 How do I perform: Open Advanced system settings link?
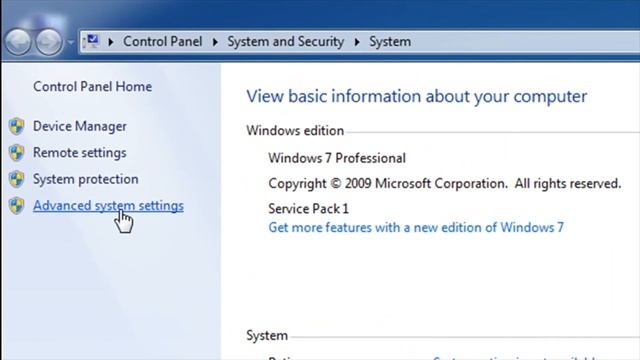tap(108, 206)
